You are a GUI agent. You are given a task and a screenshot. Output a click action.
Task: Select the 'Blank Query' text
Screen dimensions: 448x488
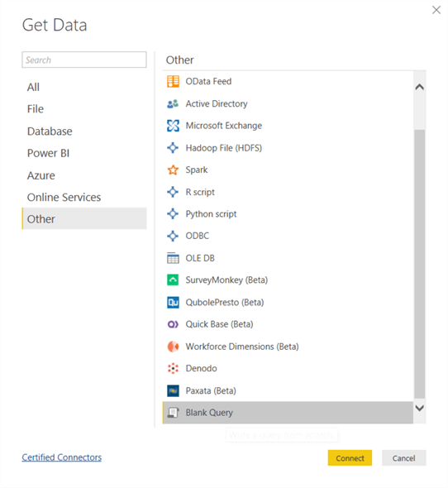209,413
